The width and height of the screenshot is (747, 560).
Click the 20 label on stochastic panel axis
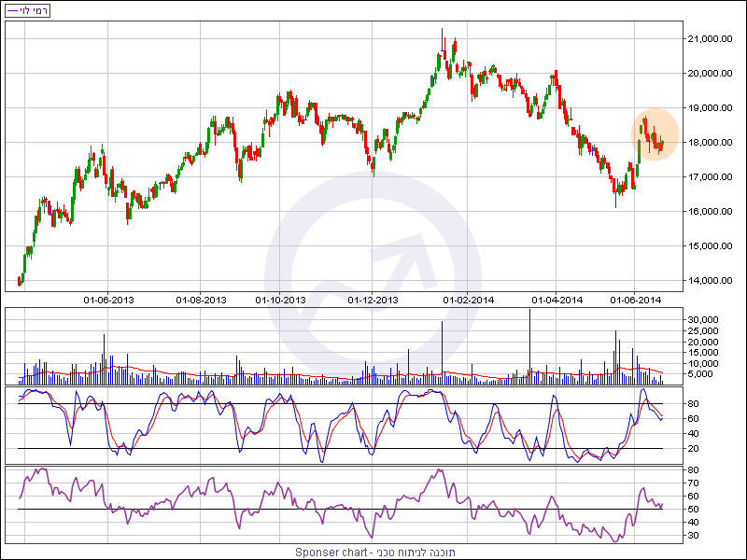point(693,449)
